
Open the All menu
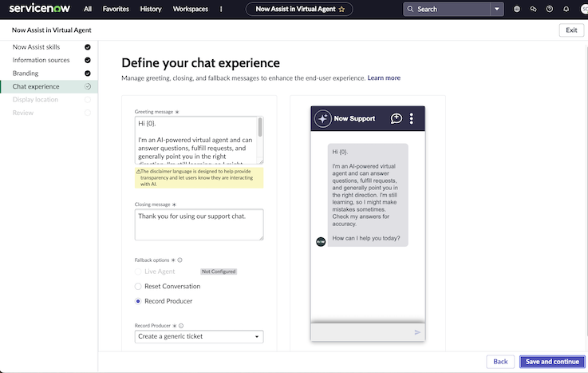[x=88, y=9]
